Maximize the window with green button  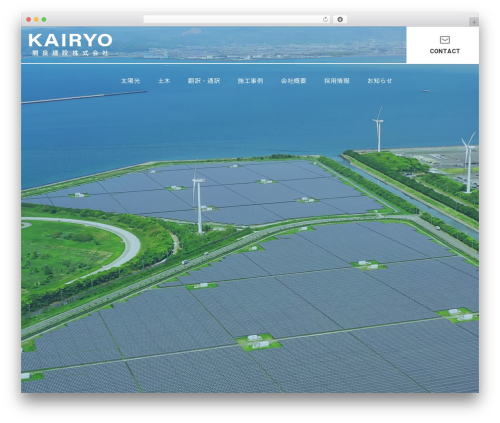44,19
